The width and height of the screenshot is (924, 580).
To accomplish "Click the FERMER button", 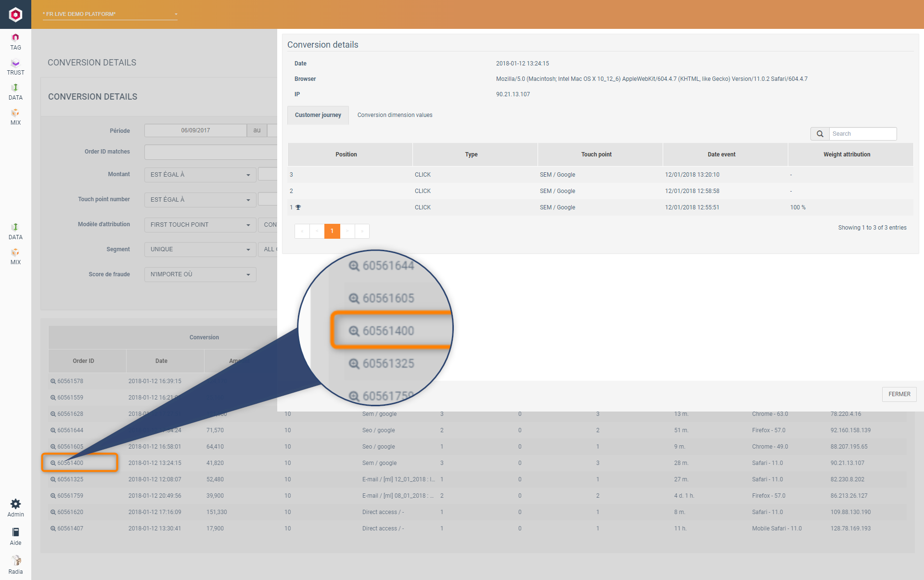I will point(899,394).
